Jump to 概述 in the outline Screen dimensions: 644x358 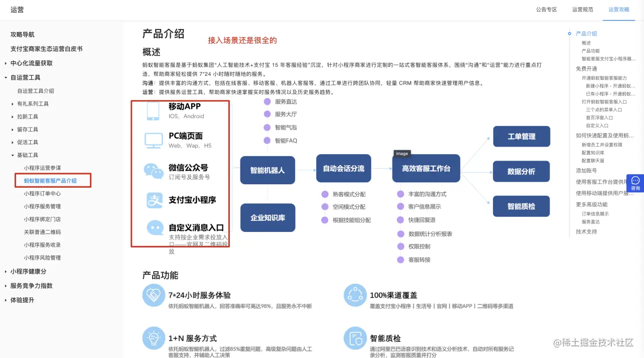tap(586, 43)
